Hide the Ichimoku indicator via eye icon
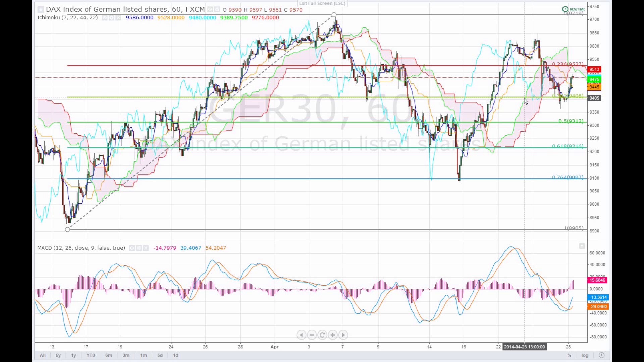Image resolution: width=644 pixels, height=362 pixels. pyautogui.click(x=105, y=18)
